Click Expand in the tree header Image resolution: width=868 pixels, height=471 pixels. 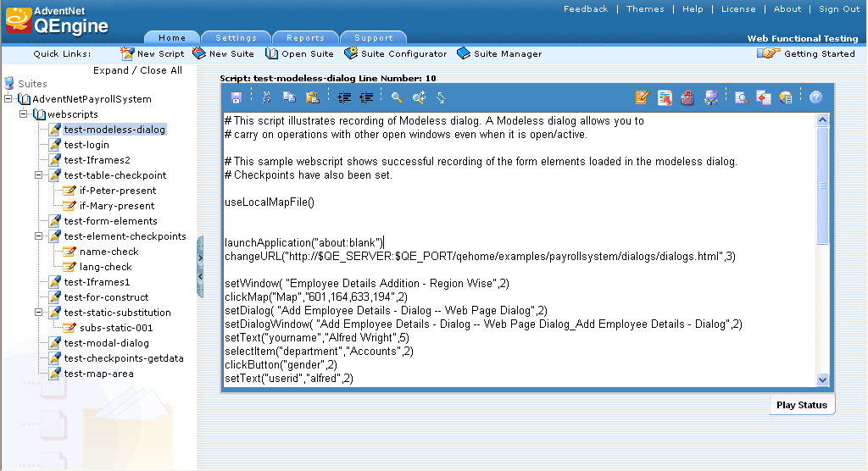(x=111, y=70)
